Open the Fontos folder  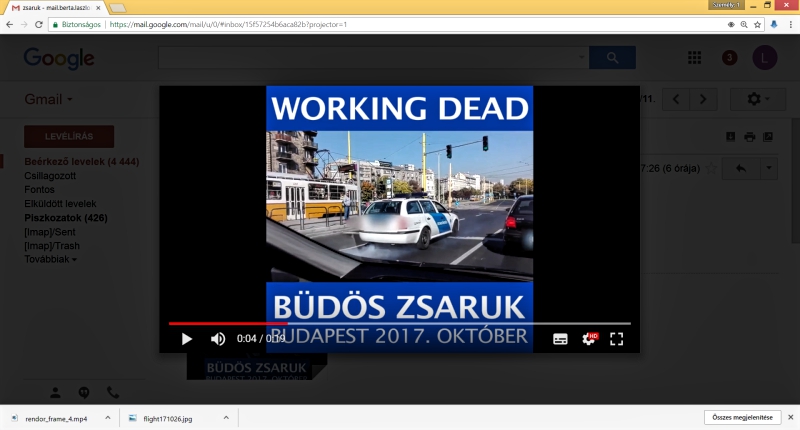tap(39, 190)
